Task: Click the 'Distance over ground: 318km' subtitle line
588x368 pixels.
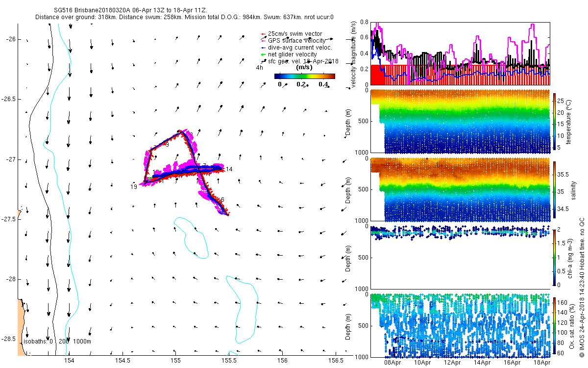Action: tap(185, 17)
